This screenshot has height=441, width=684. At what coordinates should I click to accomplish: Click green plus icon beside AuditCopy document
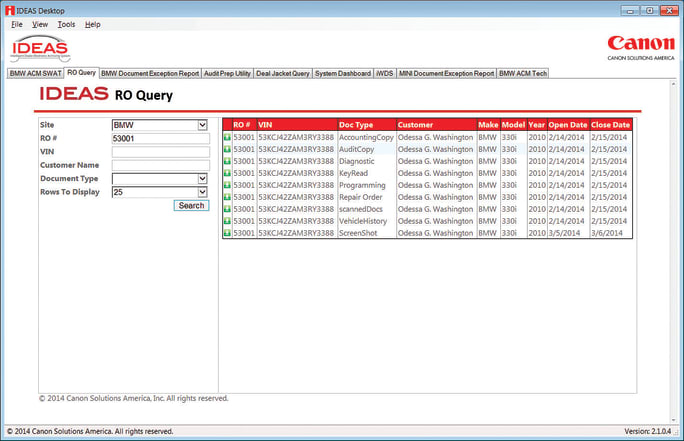(x=226, y=149)
